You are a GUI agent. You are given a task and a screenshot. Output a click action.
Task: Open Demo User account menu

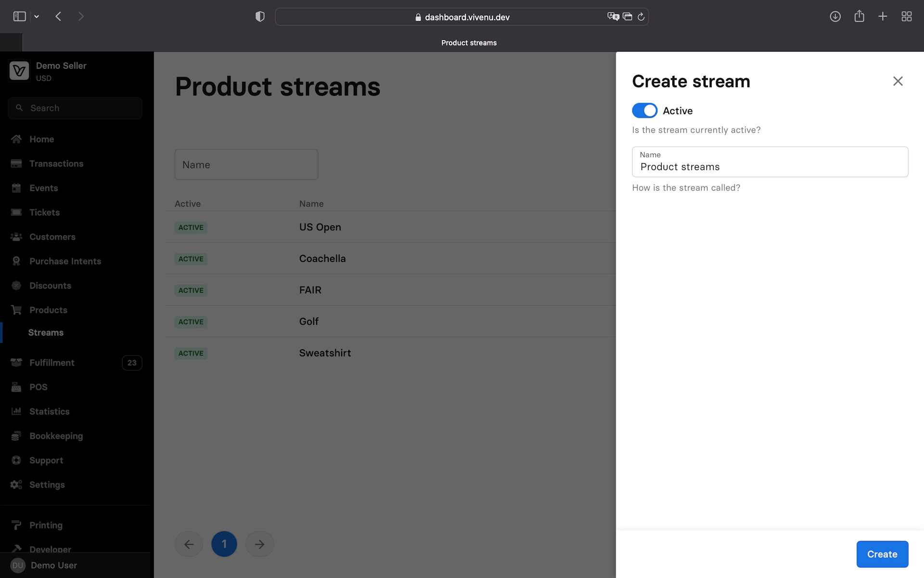[x=53, y=565]
